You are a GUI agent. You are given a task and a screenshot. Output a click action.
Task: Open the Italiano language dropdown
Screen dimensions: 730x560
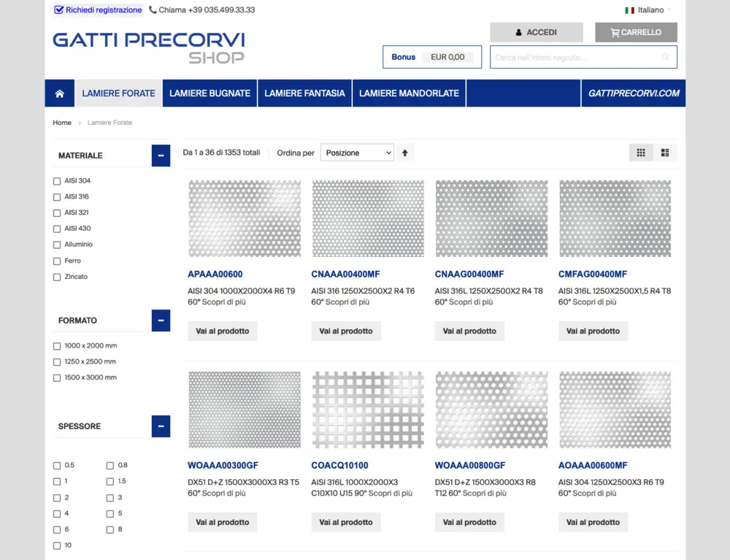coord(650,9)
